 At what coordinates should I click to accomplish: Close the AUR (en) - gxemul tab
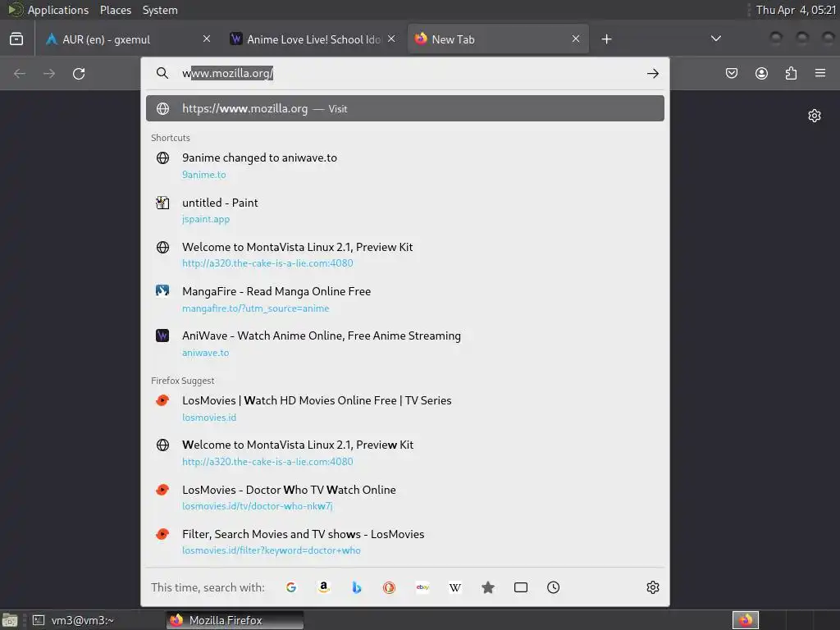point(207,39)
